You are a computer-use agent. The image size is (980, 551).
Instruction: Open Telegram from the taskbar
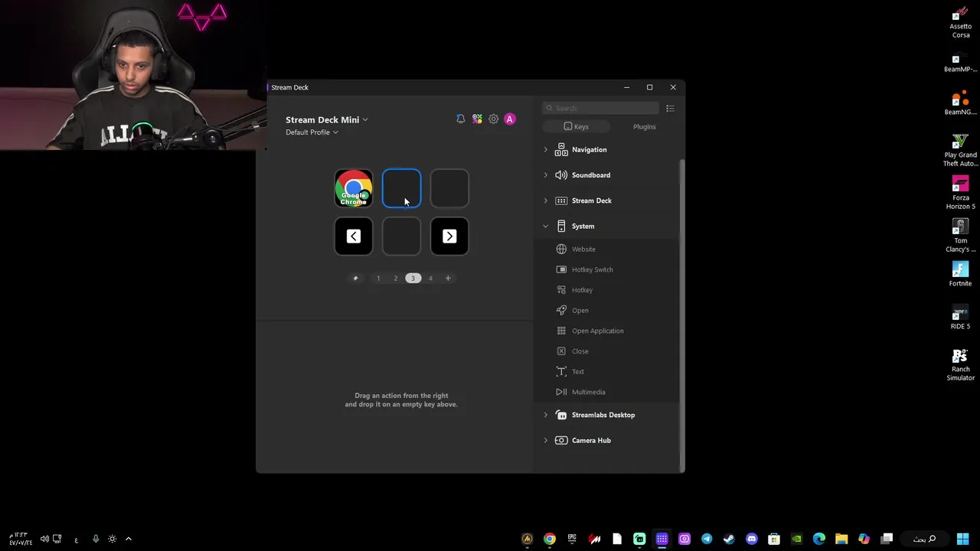[707, 539]
